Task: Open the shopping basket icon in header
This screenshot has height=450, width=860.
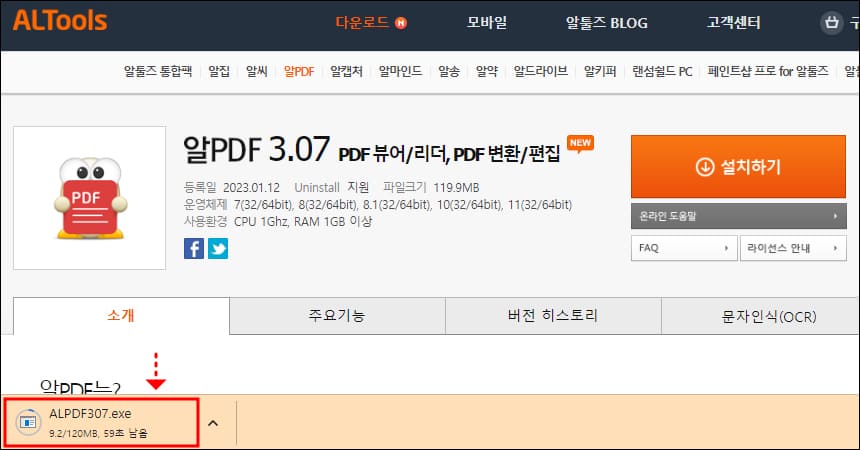Action: click(x=831, y=22)
